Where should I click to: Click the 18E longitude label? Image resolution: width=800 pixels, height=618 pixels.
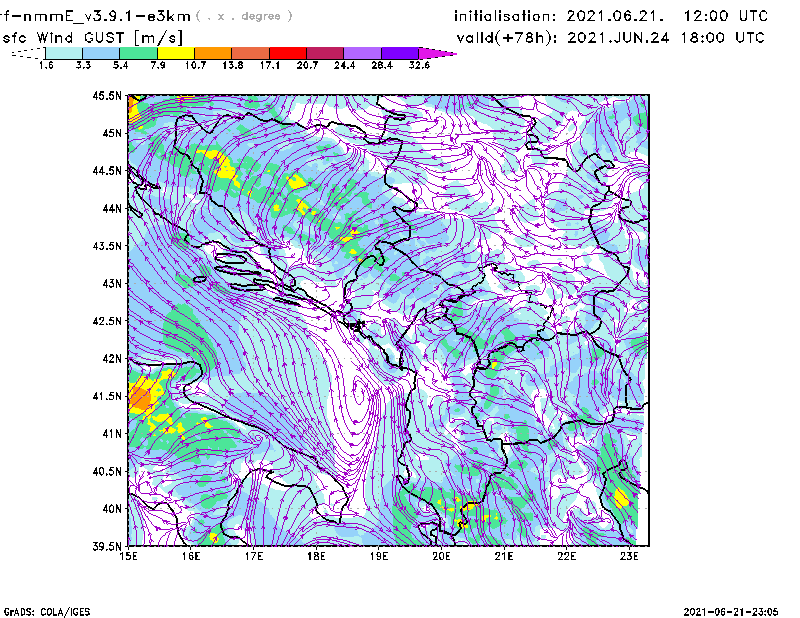click(316, 556)
